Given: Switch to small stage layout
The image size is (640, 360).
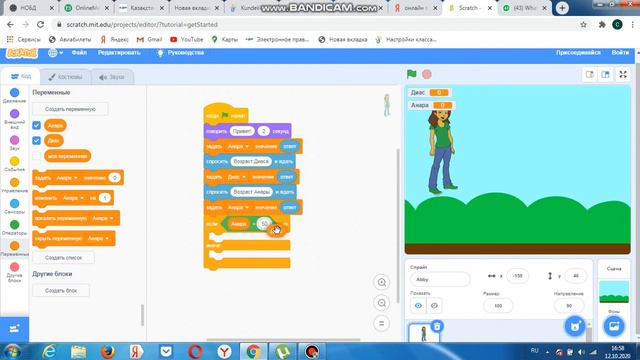Looking at the screenshot, I should (x=590, y=74).
